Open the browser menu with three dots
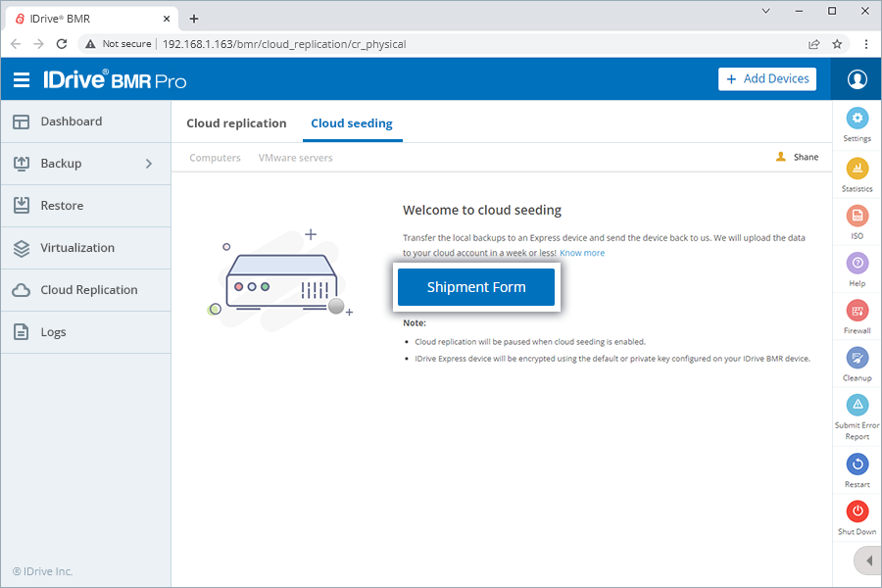The image size is (882, 588). point(866,44)
